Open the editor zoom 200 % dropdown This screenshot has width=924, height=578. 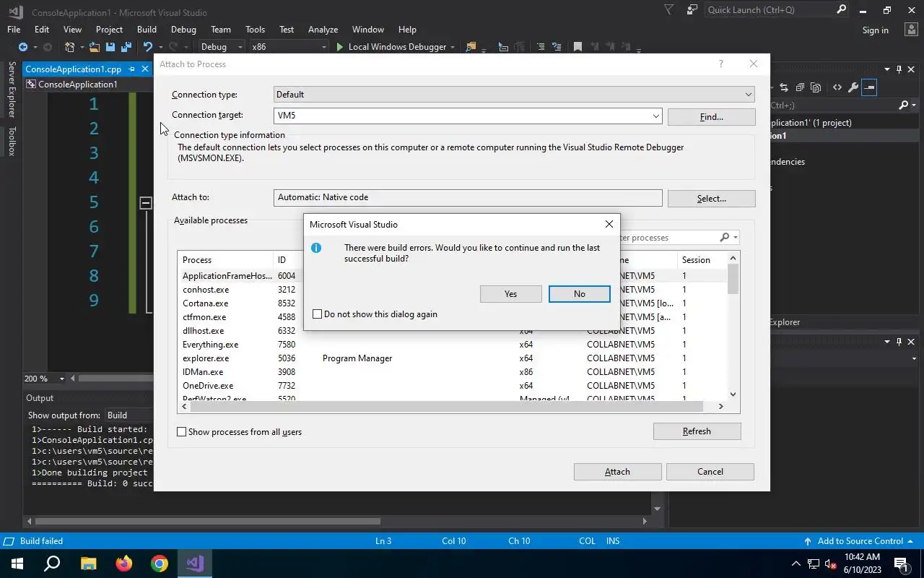[61, 379]
